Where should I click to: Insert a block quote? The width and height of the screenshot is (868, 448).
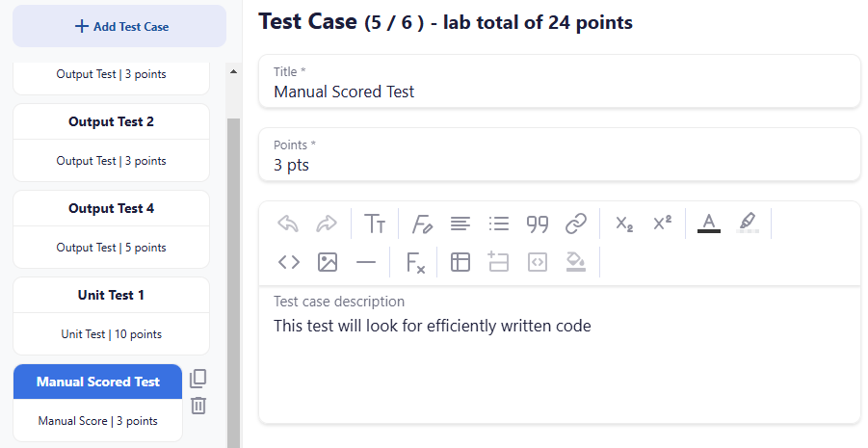coord(538,224)
